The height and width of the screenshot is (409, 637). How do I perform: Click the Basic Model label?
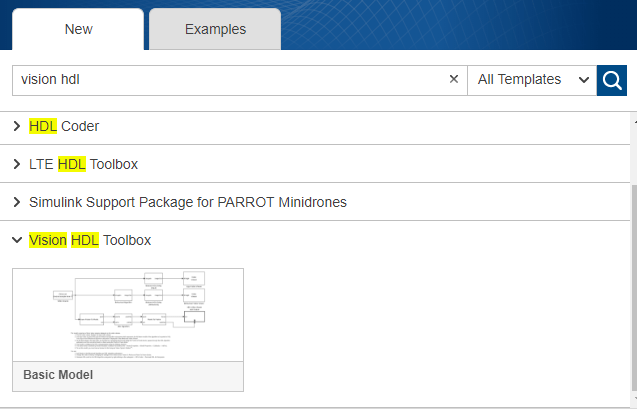58,375
